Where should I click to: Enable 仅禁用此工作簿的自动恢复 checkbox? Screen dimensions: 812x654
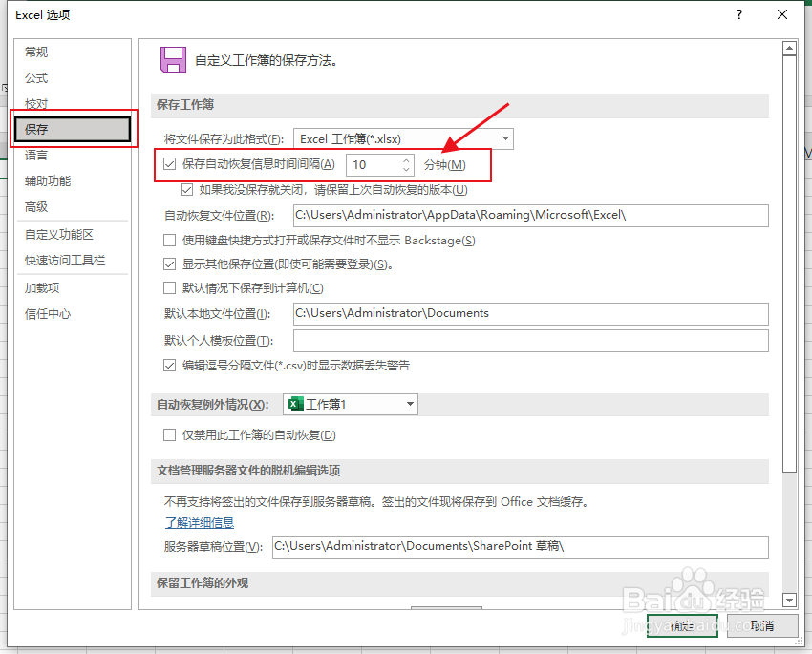point(169,434)
